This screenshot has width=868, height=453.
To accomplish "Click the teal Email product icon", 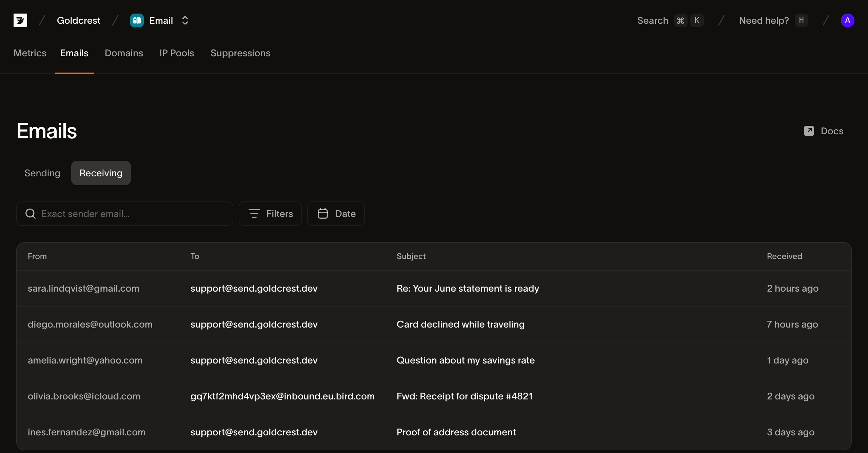I will pyautogui.click(x=137, y=20).
